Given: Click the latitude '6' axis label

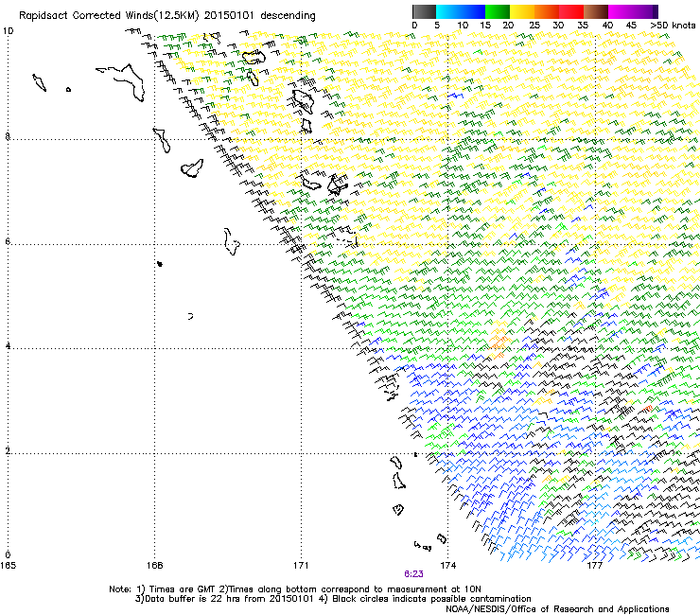Looking at the screenshot, I should pyautogui.click(x=8, y=241).
